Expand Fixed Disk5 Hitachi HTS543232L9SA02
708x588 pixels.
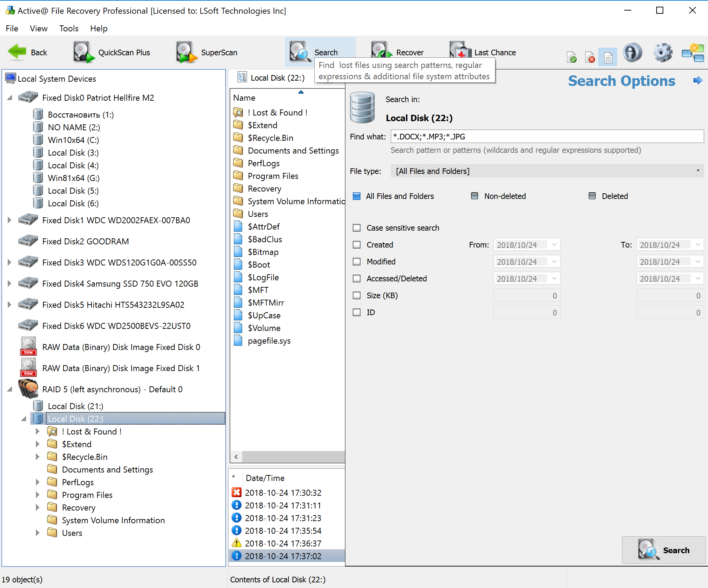click(x=10, y=305)
